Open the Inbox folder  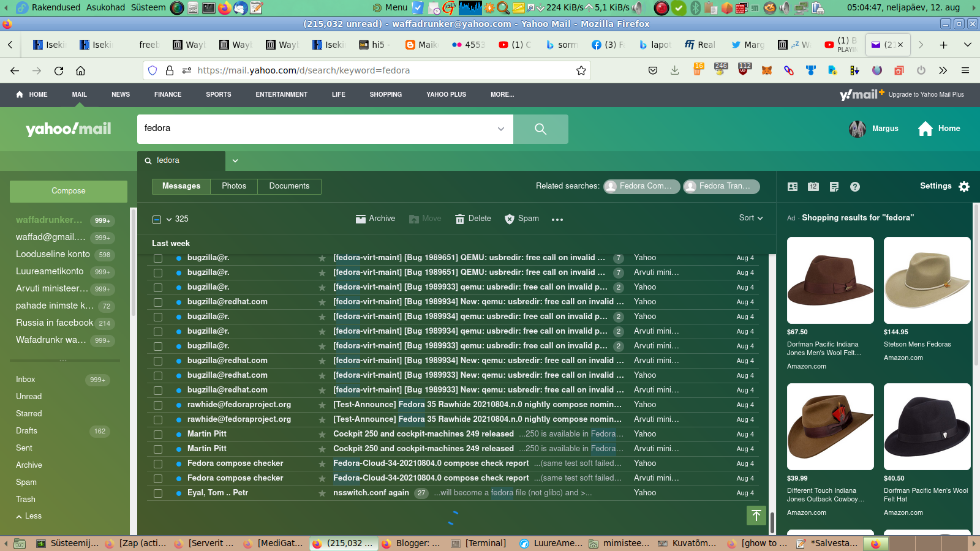click(26, 380)
